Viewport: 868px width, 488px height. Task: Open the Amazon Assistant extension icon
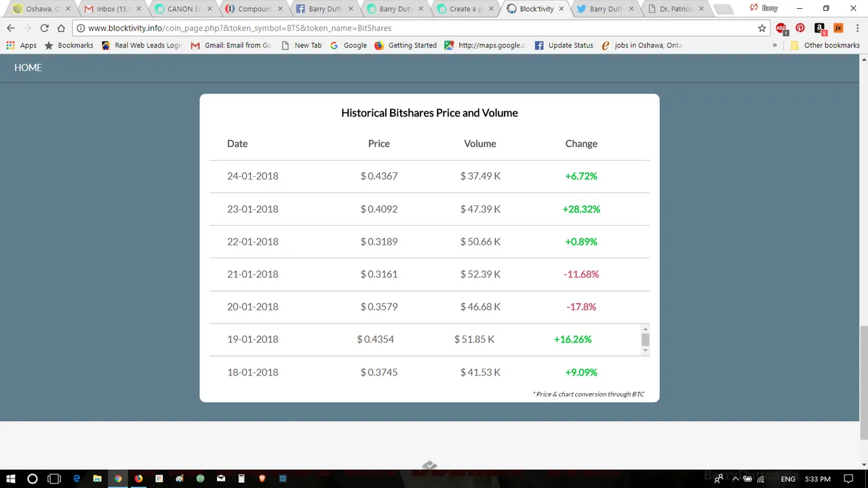[x=820, y=28]
